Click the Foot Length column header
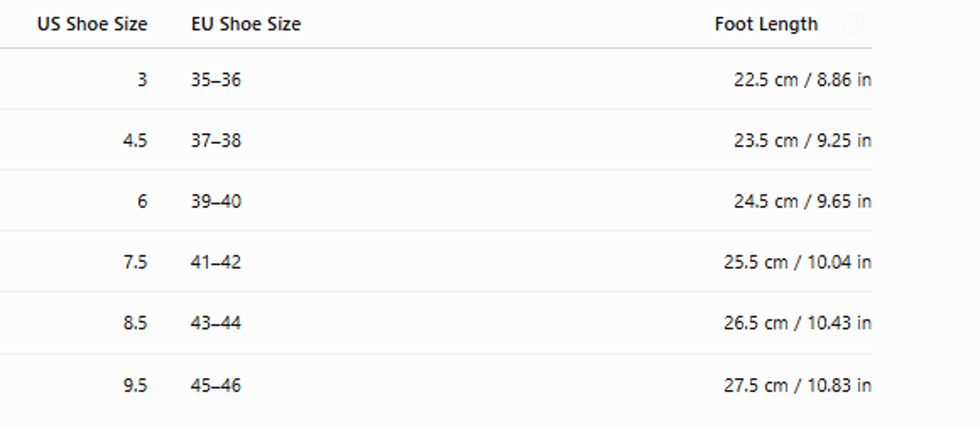The height and width of the screenshot is (429, 980). click(x=767, y=24)
